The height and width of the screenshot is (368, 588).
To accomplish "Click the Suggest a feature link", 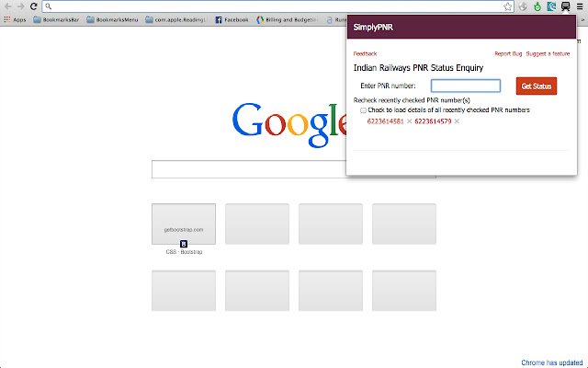I will [548, 53].
